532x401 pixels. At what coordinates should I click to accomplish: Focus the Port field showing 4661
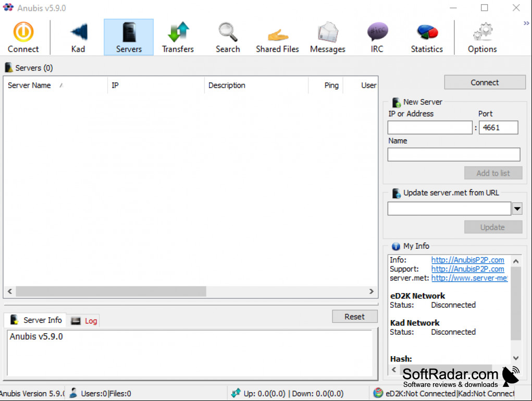point(499,128)
